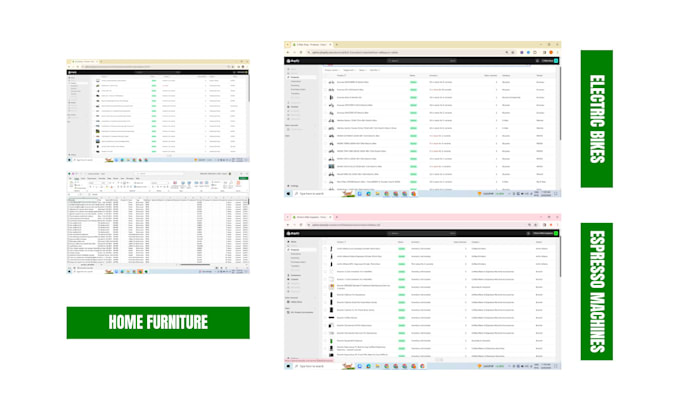Image resolution: width=680 pixels, height=409 pixels.
Task: Reload page in Electric Bikes browser
Action: coord(301,52)
